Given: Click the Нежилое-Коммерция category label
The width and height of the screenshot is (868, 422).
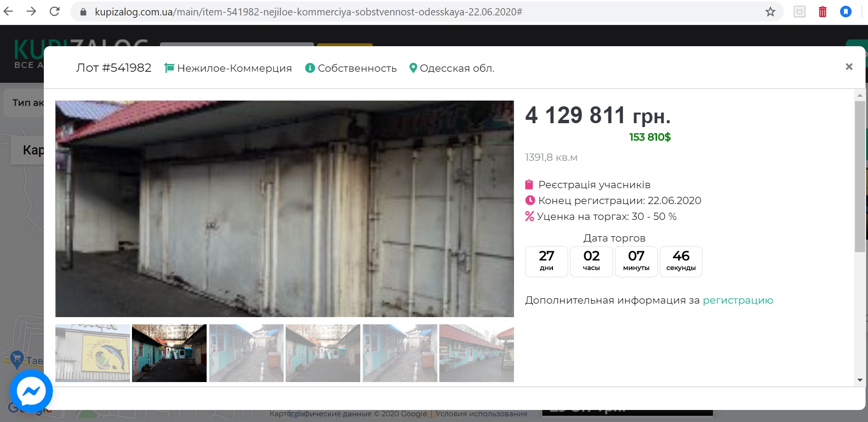Looking at the screenshot, I should coord(235,68).
